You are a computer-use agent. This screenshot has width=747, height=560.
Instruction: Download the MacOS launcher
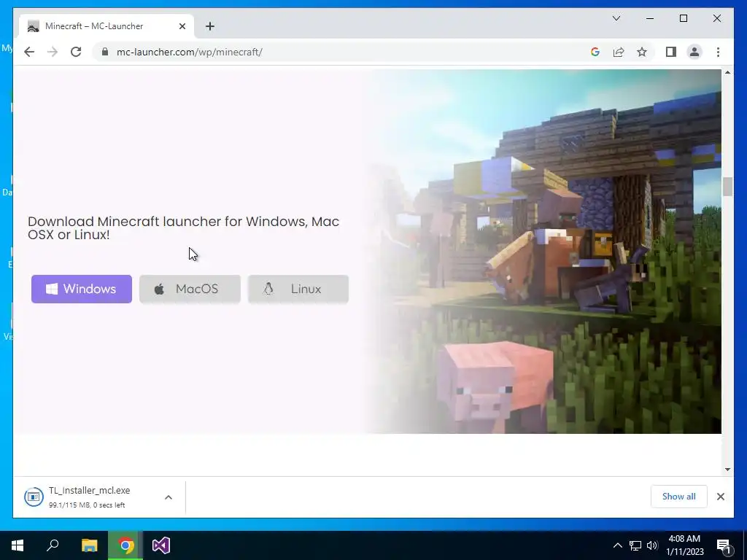[x=190, y=289]
